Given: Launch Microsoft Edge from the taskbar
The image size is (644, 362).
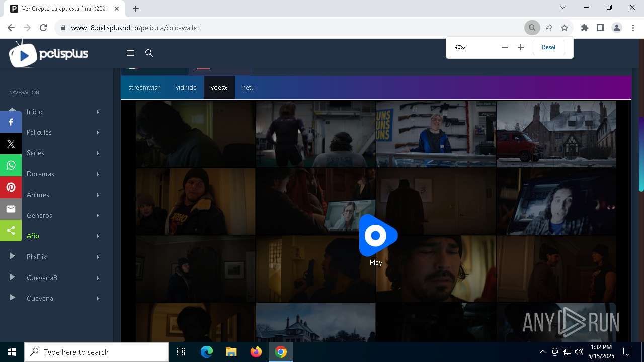Looking at the screenshot, I should tap(207, 352).
